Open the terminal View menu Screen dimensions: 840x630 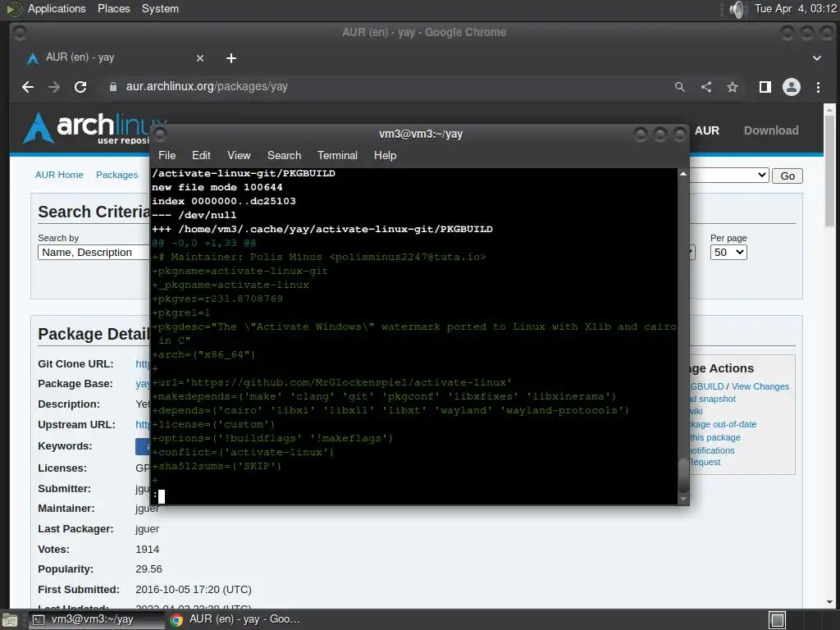239,155
